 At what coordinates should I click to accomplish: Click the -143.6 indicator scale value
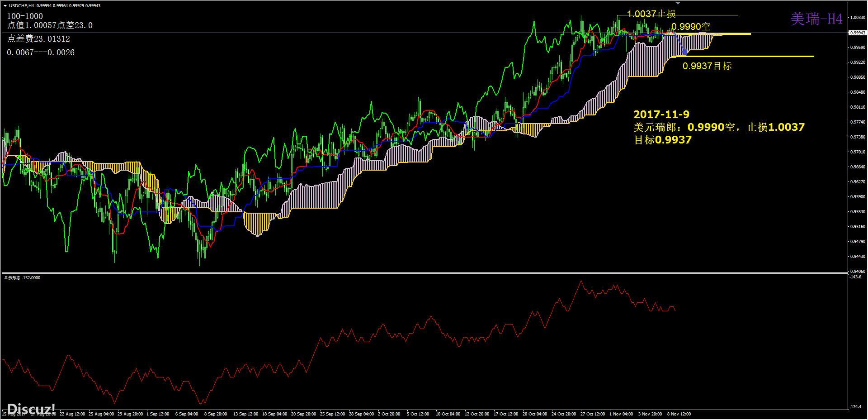(856, 277)
